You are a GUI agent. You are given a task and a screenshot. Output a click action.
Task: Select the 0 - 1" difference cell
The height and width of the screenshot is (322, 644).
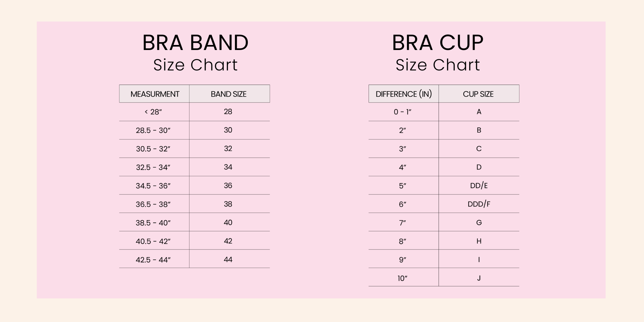tap(402, 112)
